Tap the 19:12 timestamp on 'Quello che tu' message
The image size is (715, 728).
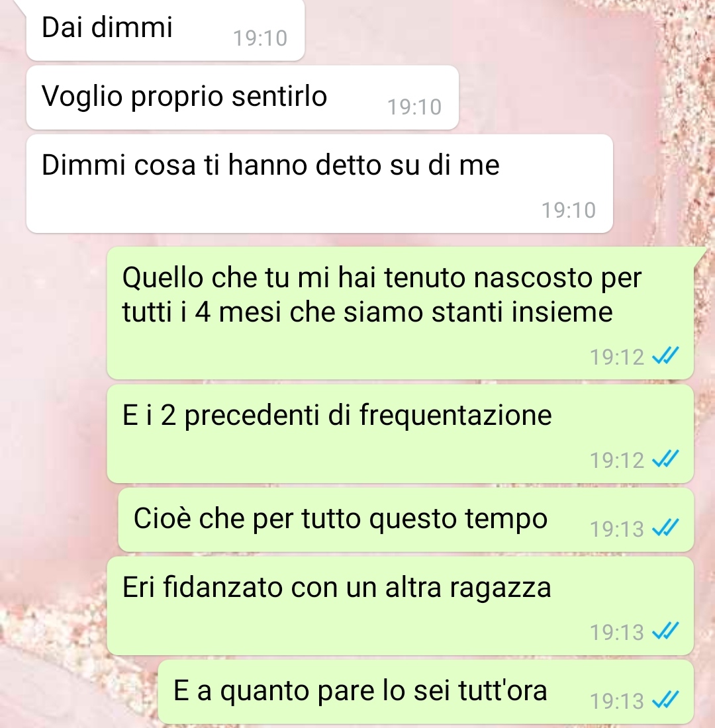click(617, 357)
